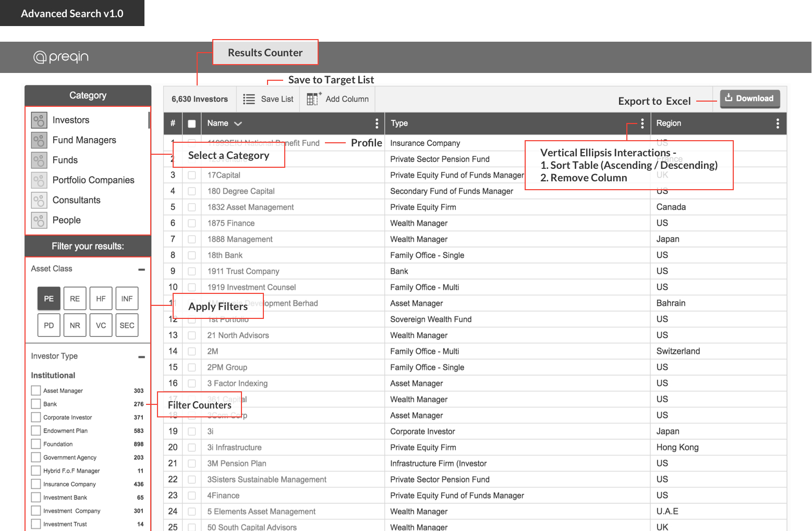This screenshot has width=812, height=531.
Task: Open the 1911 Trust Company profile
Action: [243, 271]
